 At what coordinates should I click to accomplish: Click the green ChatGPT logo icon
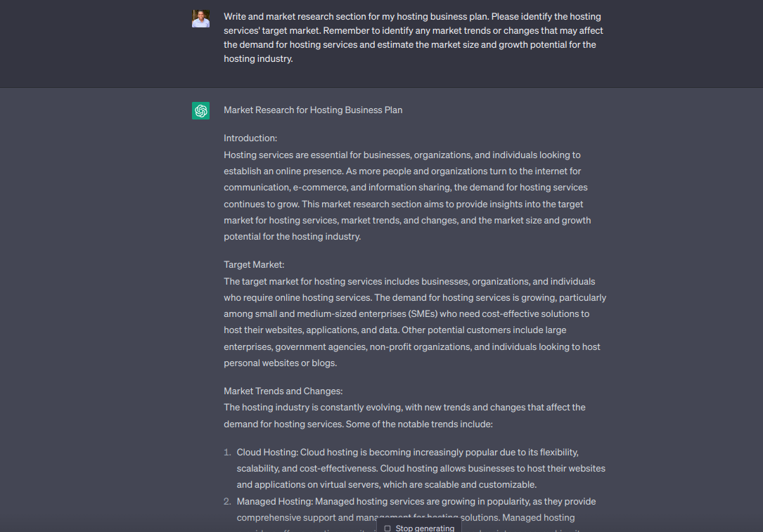click(x=200, y=110)
